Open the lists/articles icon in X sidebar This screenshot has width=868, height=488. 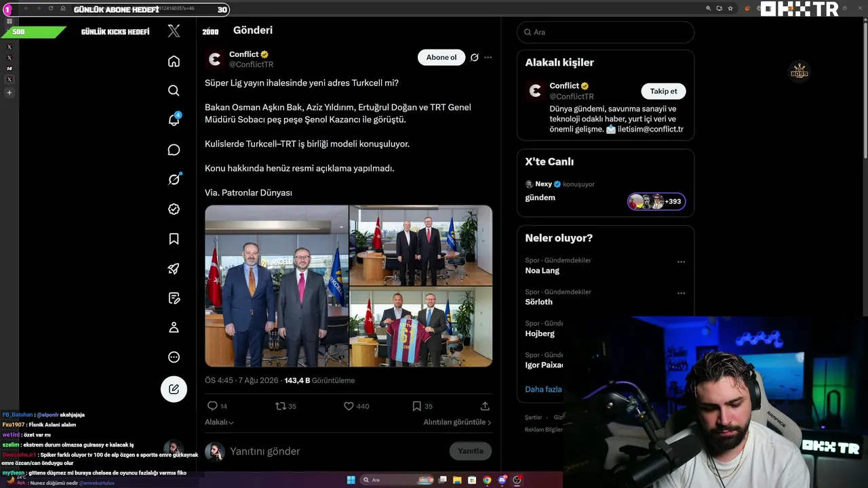tap(174, 298)
